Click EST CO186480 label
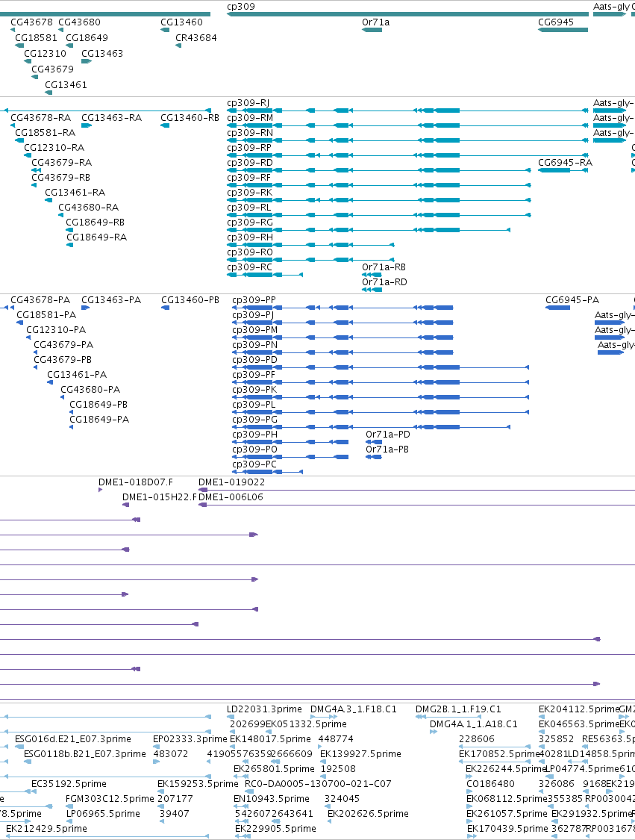This screenshot has height=840, width=635. click(x=490, y=784)
